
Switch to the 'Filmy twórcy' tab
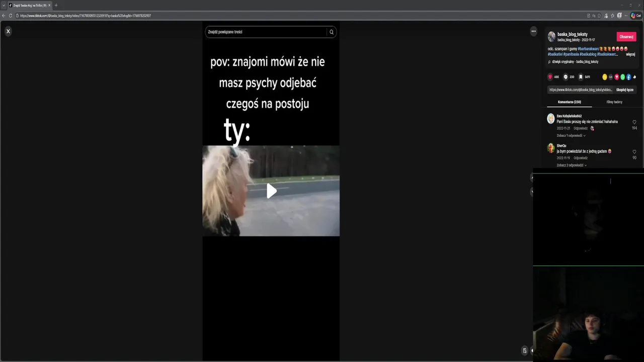pyautogui.click(x=614, y=102)
